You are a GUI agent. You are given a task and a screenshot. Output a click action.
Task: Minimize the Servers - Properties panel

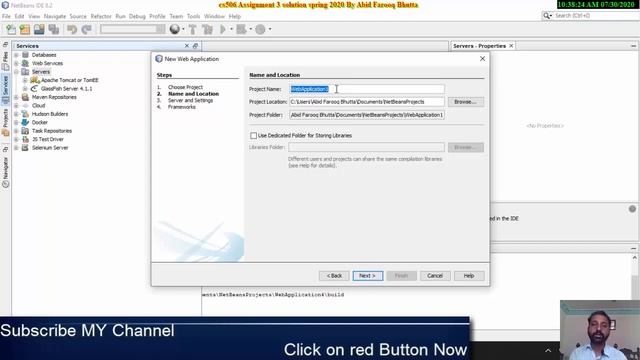[x=633, y=46]
